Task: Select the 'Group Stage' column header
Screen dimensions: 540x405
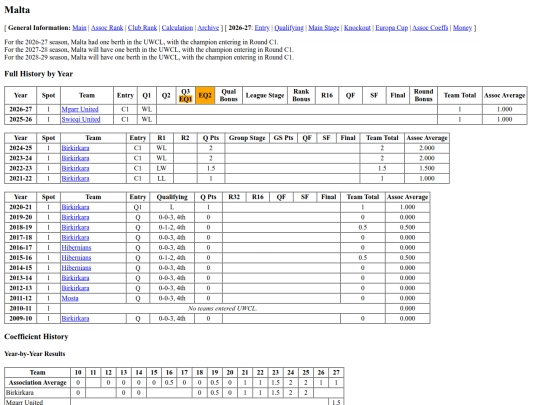Action: 247,138
